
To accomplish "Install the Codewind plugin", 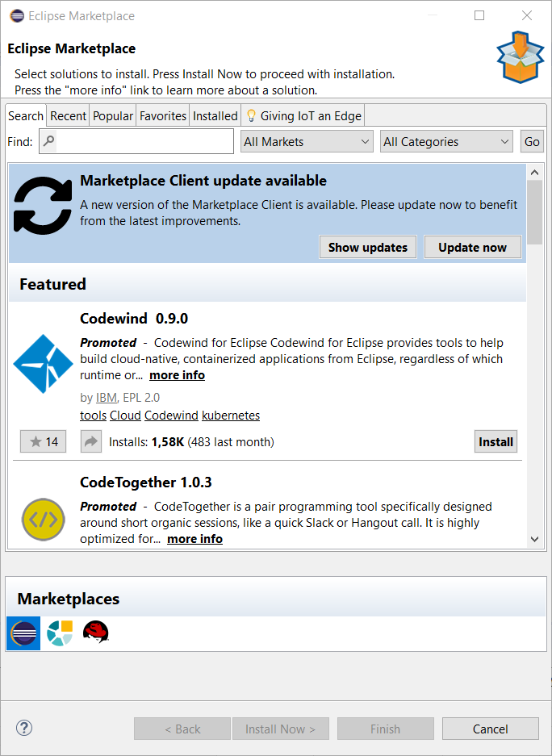I will click(496, 441).
